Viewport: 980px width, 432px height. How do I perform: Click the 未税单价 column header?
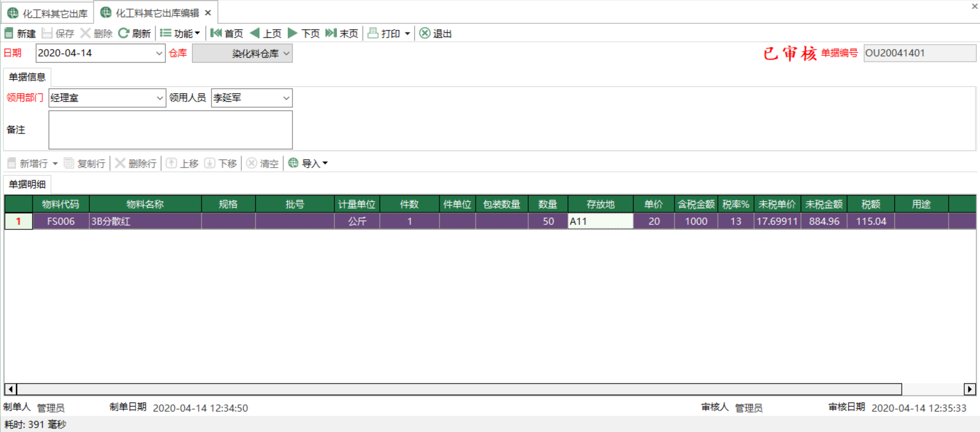point(777,204)
